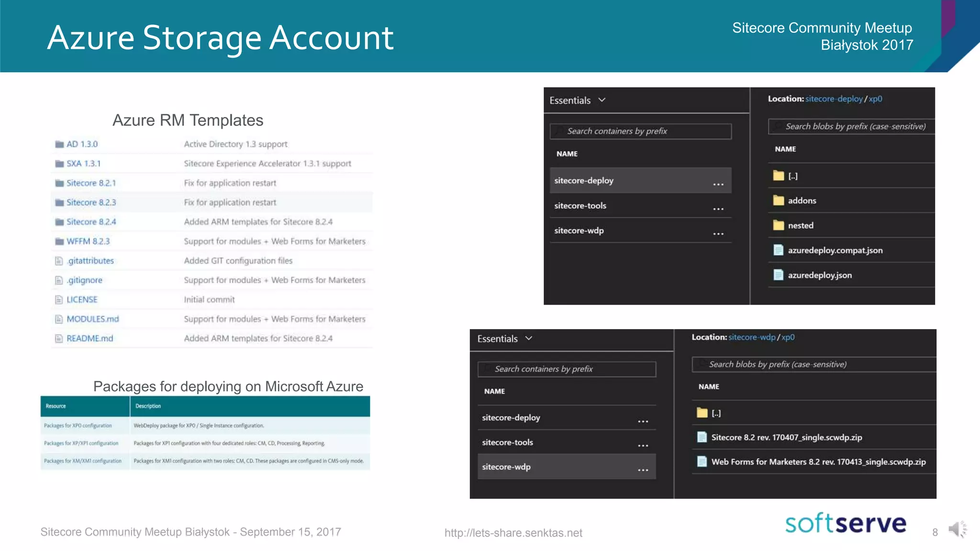Click sitecore-wdp breadcrumb link in Location

coord(752,337)
